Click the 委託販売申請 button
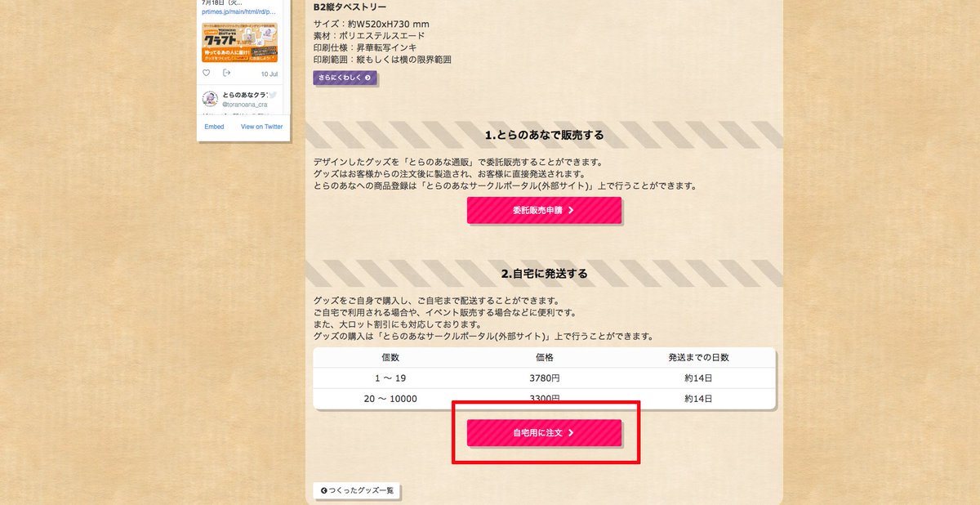This screenshot has height=505, width=980. click(544, 210)
